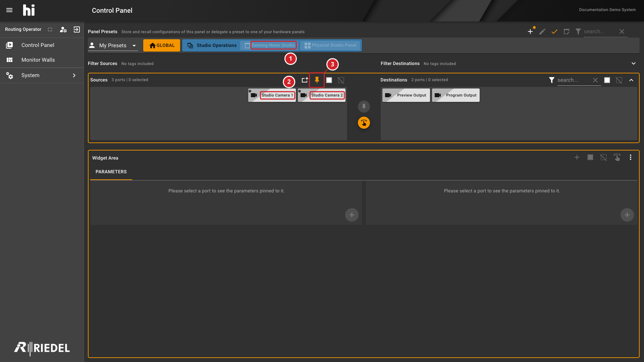Select the Physical Studio Panel preset

(331, 45)
